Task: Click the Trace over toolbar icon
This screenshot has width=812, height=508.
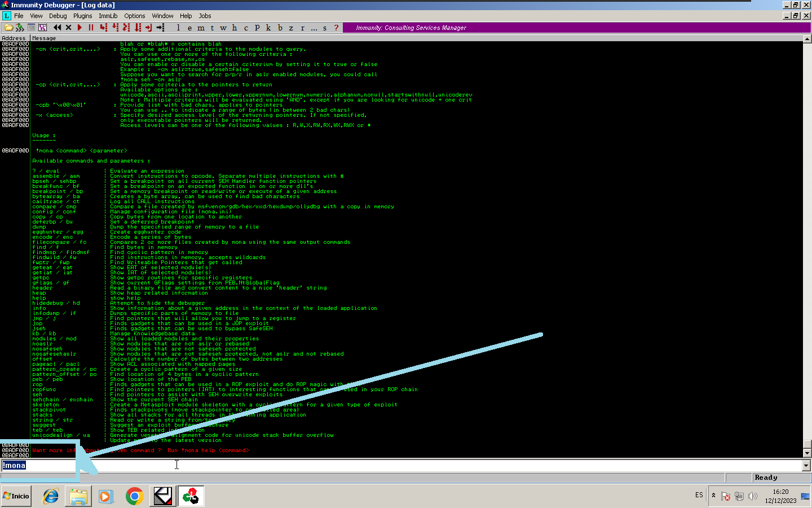Action: (138, 28)
